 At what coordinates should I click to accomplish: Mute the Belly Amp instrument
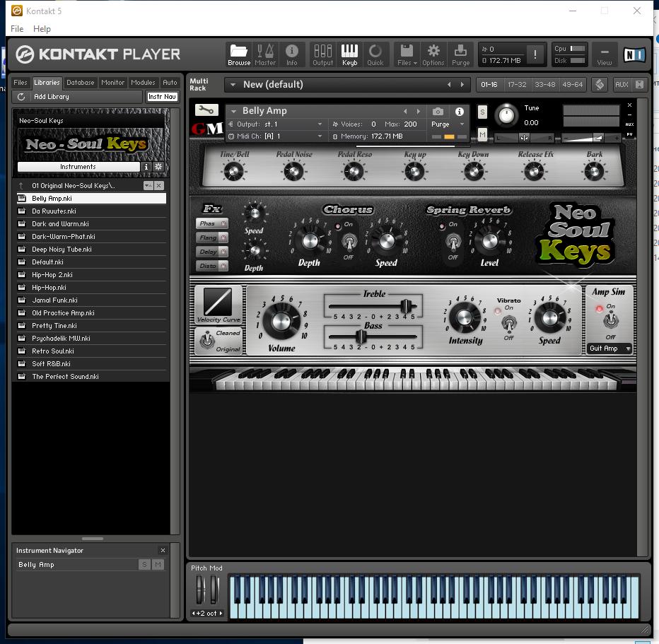pos(482,134)
